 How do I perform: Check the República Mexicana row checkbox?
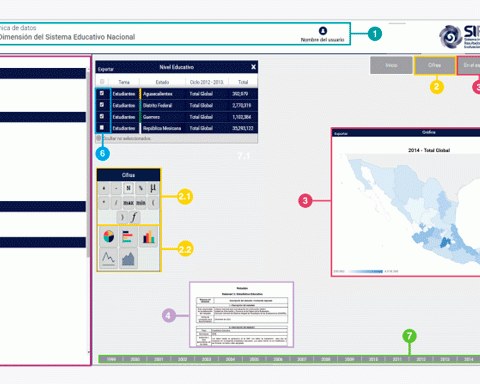coord(102,128)
